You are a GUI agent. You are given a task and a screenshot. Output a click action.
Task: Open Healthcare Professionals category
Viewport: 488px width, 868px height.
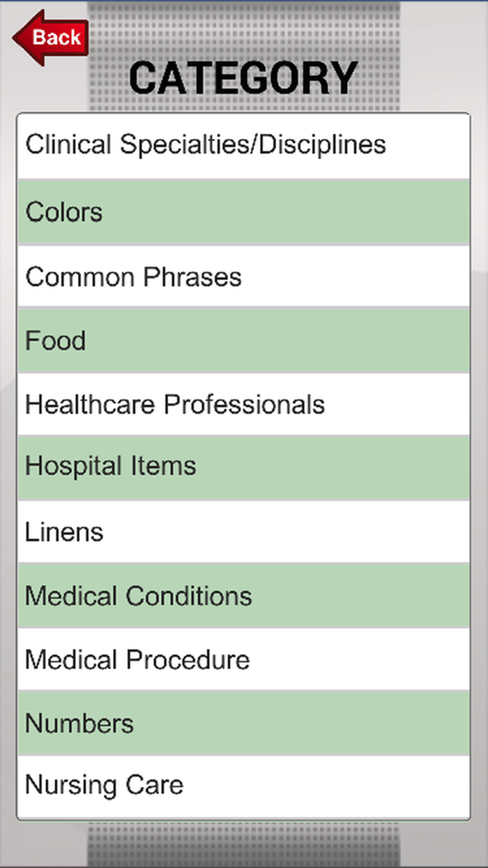tap(243, 405)
